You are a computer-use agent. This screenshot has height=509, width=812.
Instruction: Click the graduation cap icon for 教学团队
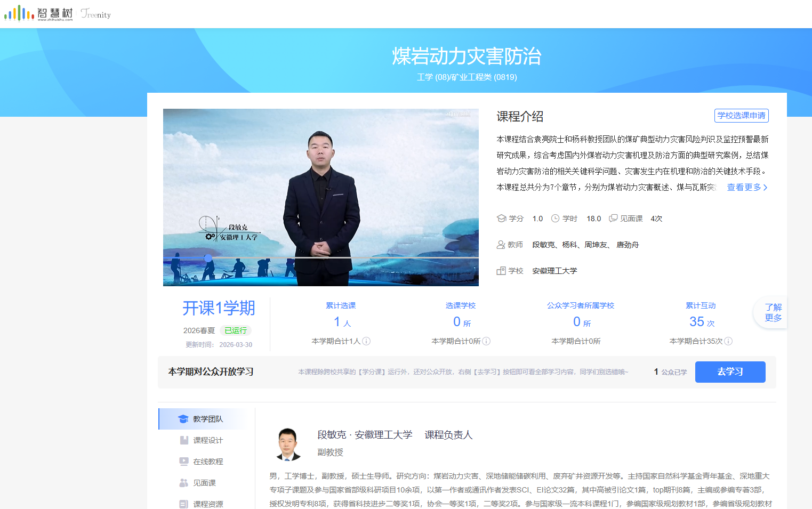click(x=183, y=419)
